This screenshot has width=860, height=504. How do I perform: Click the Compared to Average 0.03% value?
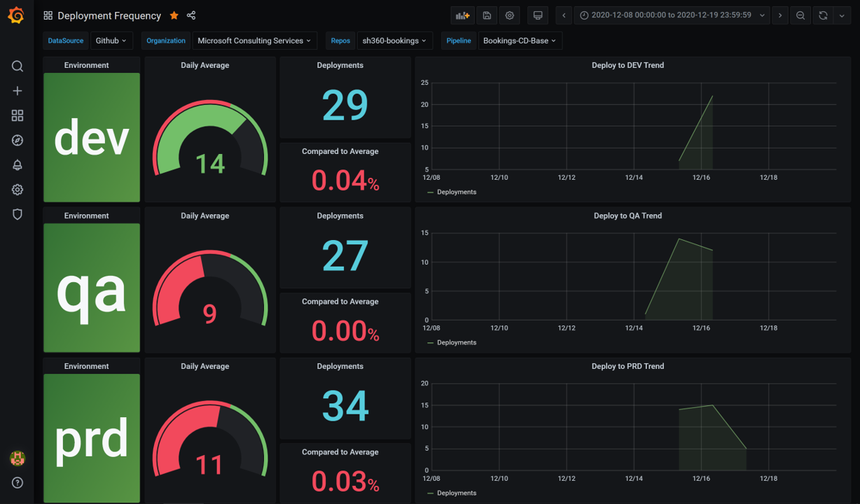point(345,482)
